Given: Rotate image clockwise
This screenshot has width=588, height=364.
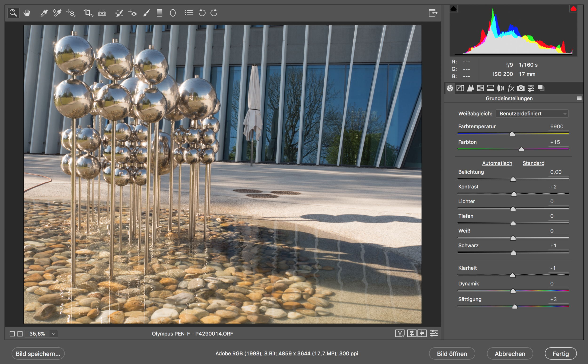Looking at the screenshot, I should pyautogui.click(x=214, y=13).
